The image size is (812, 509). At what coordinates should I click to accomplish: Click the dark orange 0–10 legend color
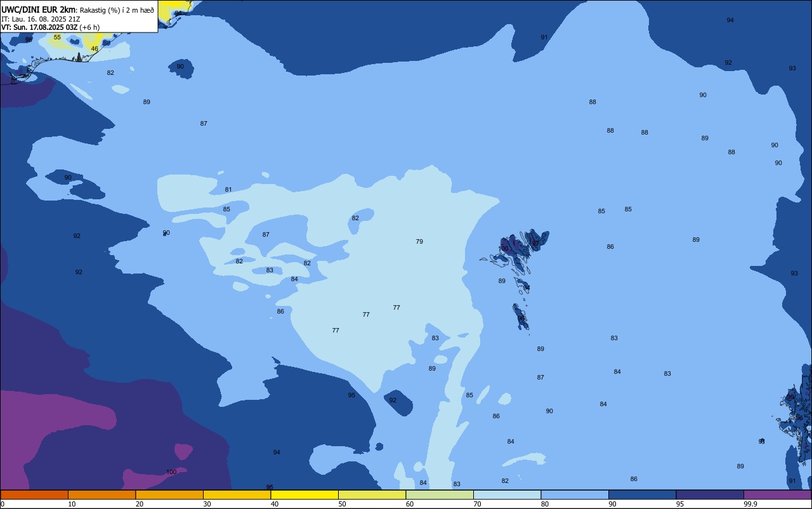pyautogui.click(x=34, y=494)
